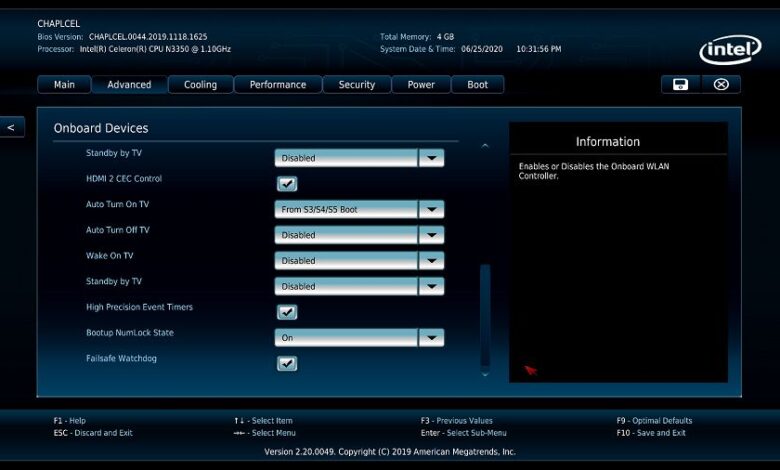Click arrow of Auto Turn On TV combo
This screenshot has width=780, height=470.
[x=431, y=209]
